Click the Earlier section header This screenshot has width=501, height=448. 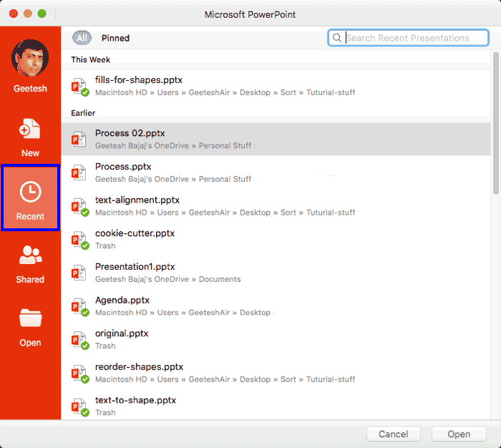[x=83, y=113]
